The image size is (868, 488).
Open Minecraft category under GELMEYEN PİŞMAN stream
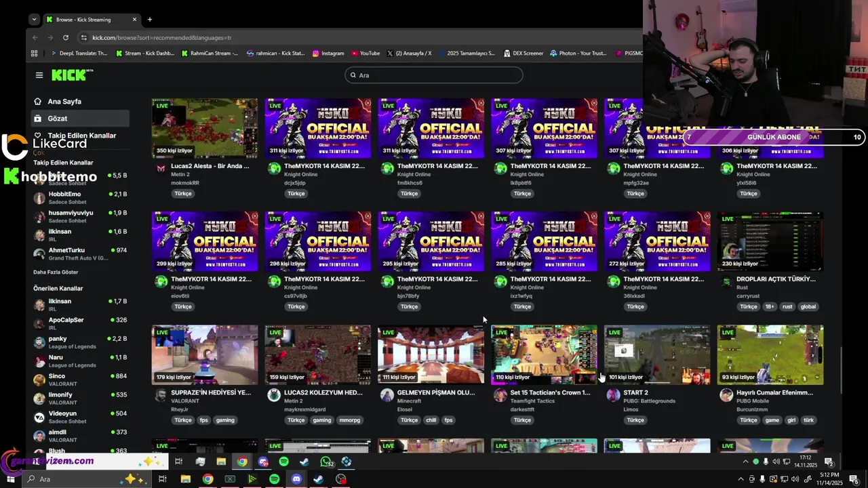[409, 401]
